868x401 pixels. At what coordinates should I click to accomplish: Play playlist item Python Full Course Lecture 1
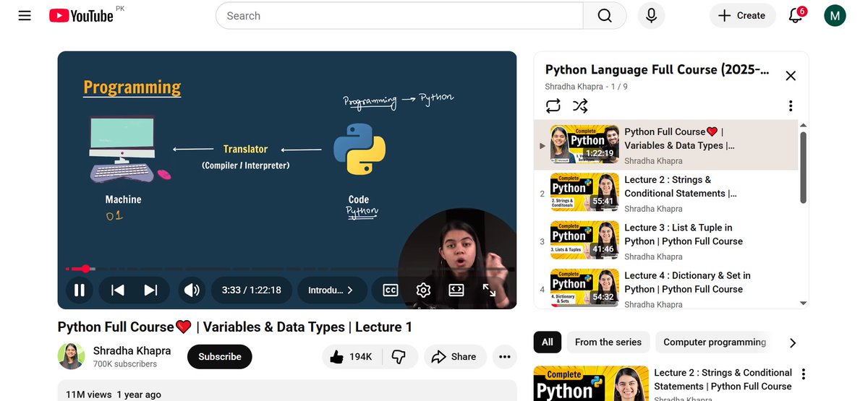pyautogui.click(x=665, y=145)
